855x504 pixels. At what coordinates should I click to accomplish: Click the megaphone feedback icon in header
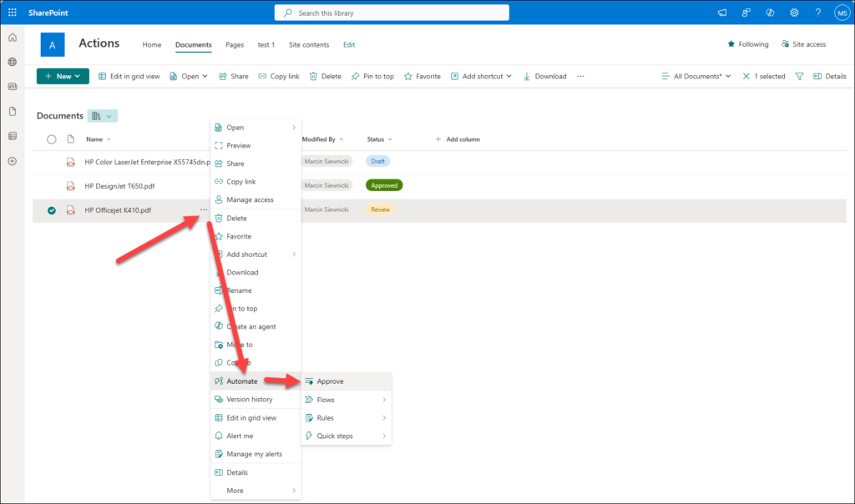click(722, 13)
